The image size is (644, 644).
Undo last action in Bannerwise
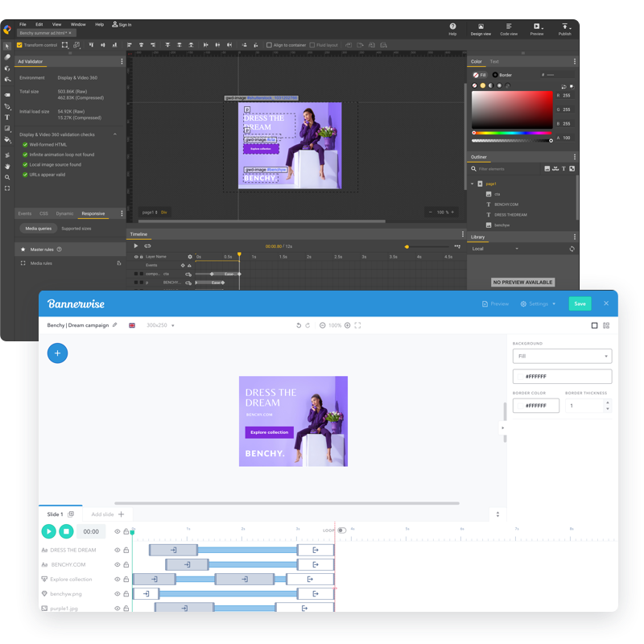tap(299, 325)
